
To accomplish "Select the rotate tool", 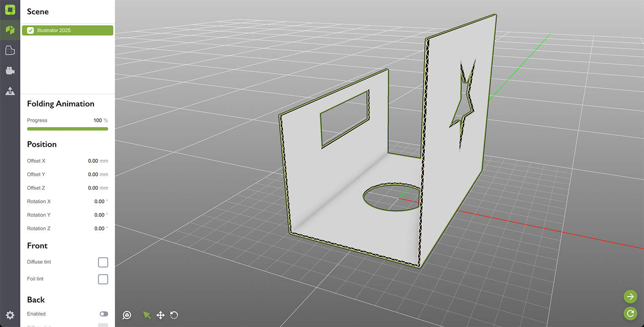I will click(174, 315).
